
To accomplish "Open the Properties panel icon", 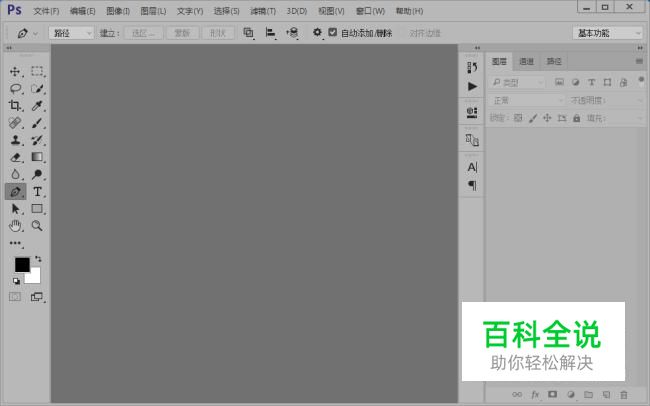I will click(472, 112).
